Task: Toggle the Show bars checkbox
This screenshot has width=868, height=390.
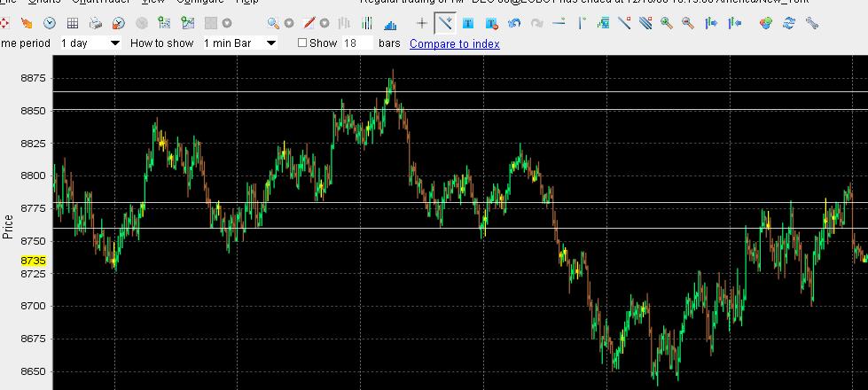Action: pyautogui.click(x=302, y=43)
